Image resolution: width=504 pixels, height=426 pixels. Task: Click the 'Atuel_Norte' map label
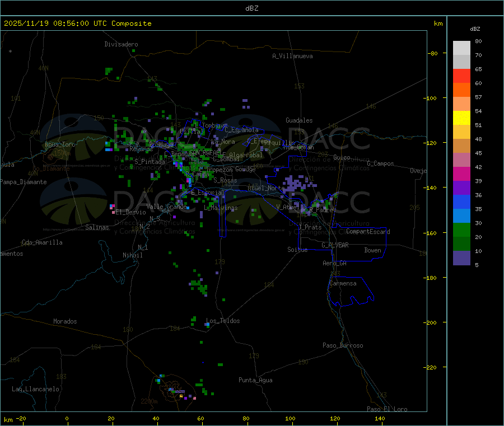point(266,188)
